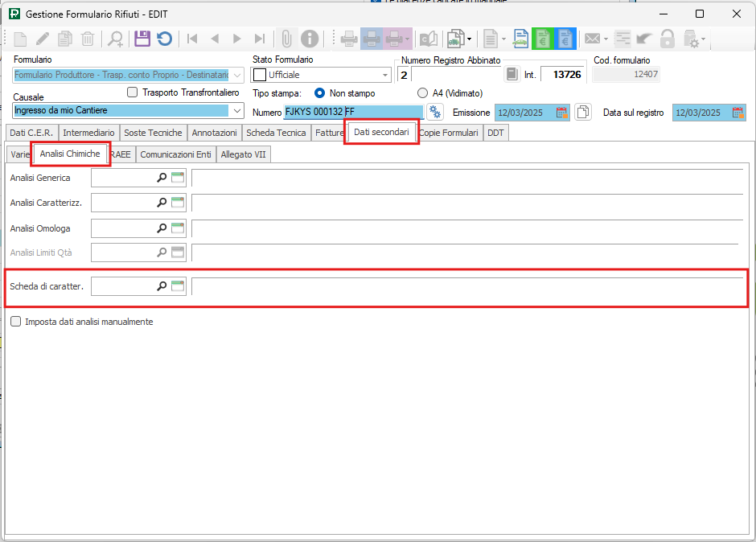This screenshot has height=542, width=756.
Task: Click the card icon beside Scheda di caratter.
Action: [178, 286]
